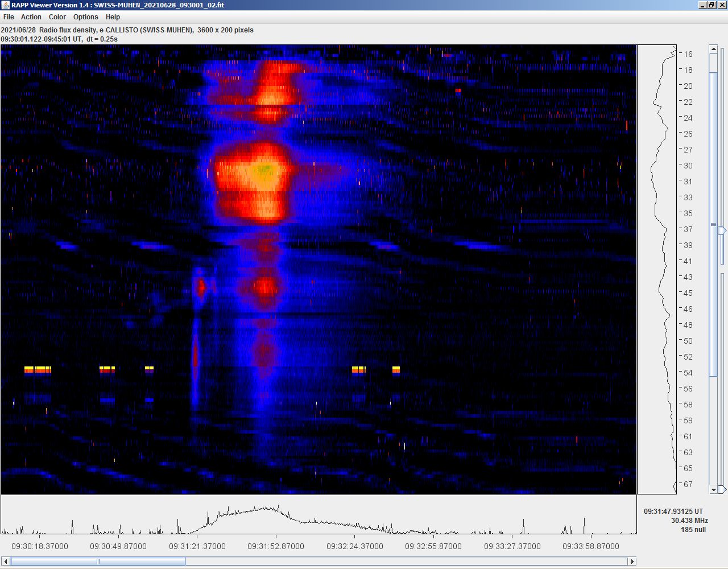Click the time label 09:33:58.87000
The width and height of the screenshot is (728, 569).
pyautogui.click(x=591, y=546)
